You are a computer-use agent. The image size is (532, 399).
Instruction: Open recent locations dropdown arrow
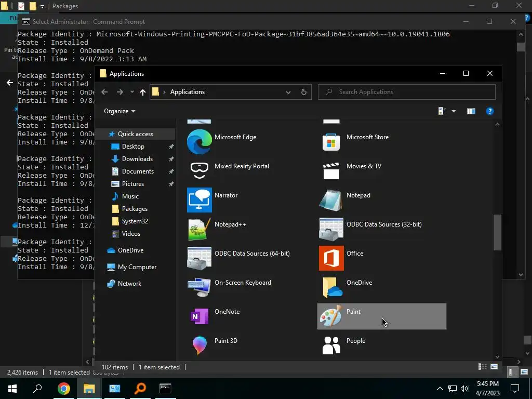(x=132, y=92)
